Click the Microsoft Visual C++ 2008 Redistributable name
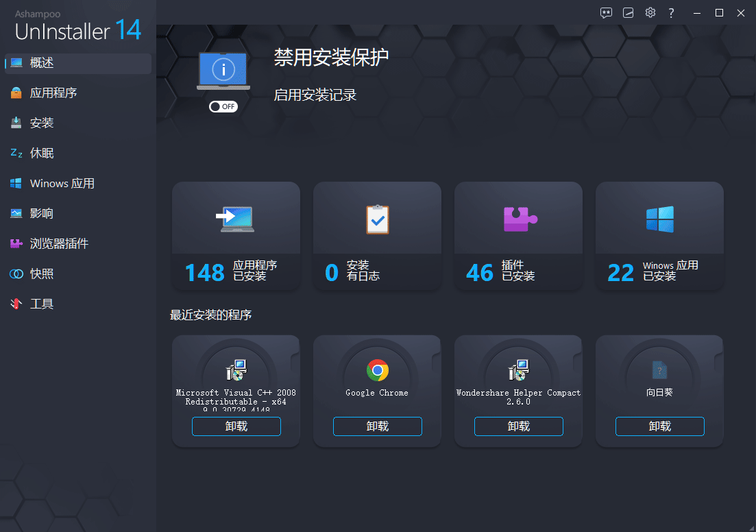Viewport: 756px width, 532px height. point(236,400)
